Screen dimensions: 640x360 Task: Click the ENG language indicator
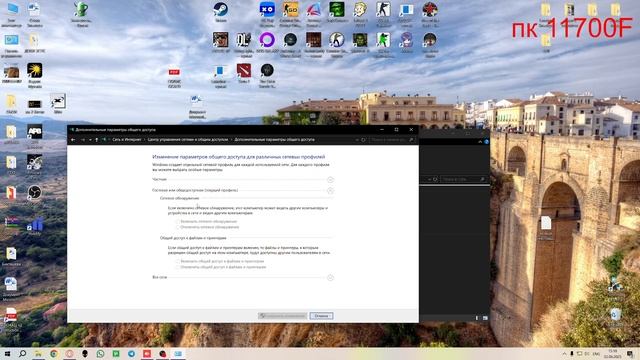(597, 353)
